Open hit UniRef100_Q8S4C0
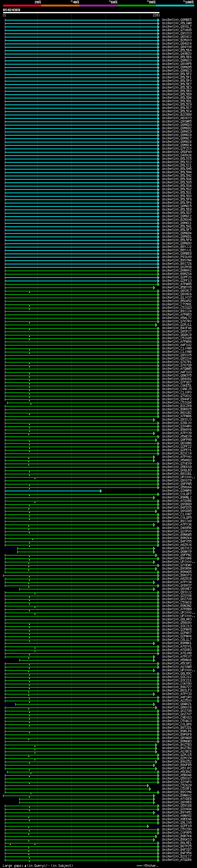The height and width of the screenshot is (868, 197). coord(177,37)
